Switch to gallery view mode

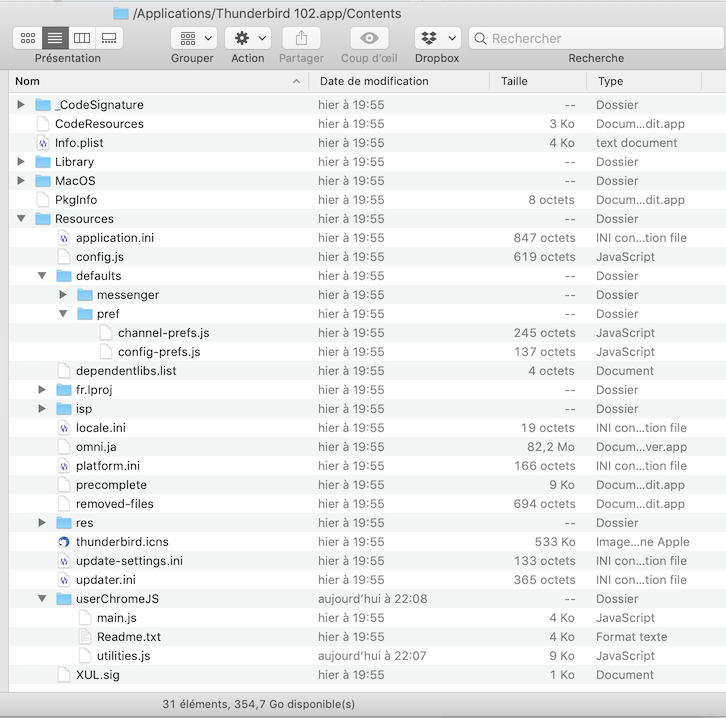pyautogui.click(x=109, y=38)
